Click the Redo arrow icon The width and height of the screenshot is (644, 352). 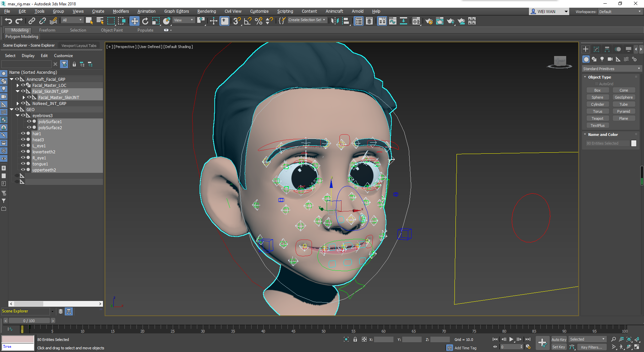(x=19, y=21)
